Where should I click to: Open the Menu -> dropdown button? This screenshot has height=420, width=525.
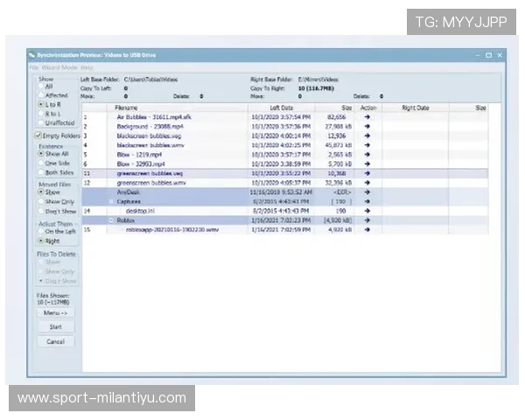point(55,312)
